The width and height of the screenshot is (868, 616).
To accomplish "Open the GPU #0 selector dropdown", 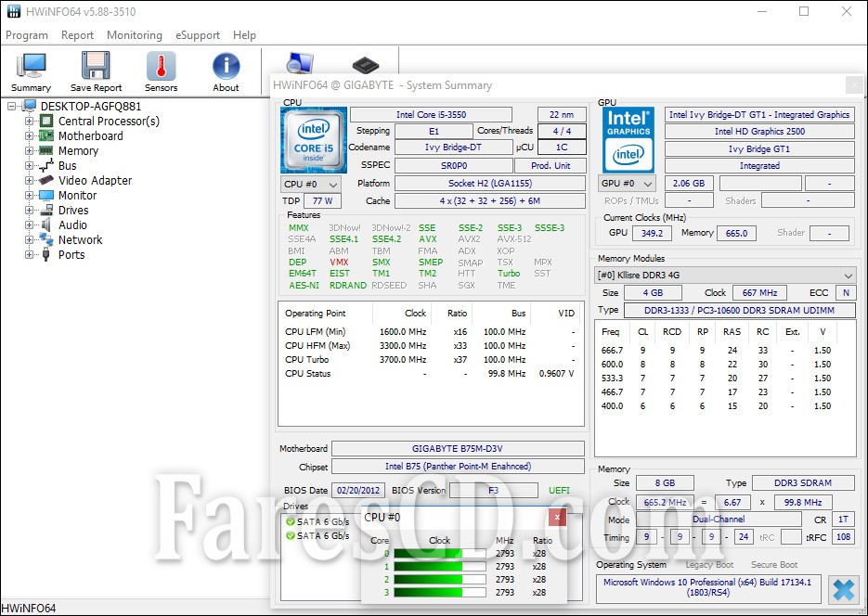I will tap(628, 184).
